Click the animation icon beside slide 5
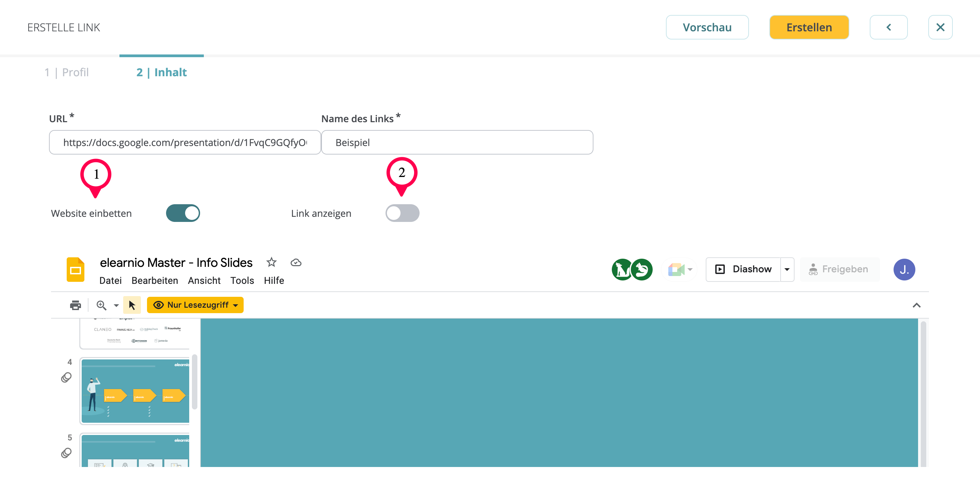The width and height of the screenshot is (980, 484). point(66,453)
